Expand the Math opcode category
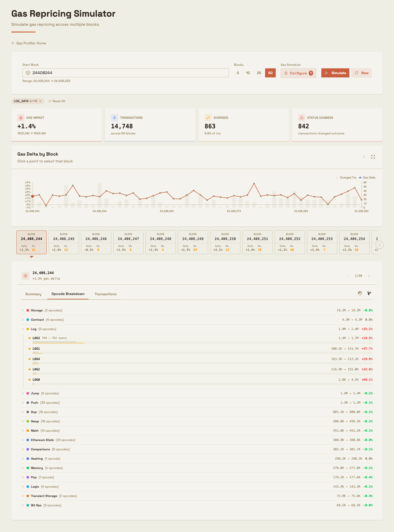 (197, 431)
